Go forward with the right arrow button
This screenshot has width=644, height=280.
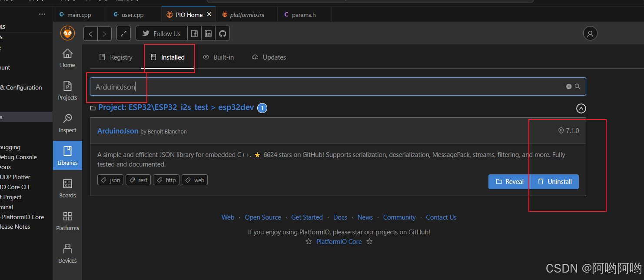pyautogui.click(x=104, y=33)
